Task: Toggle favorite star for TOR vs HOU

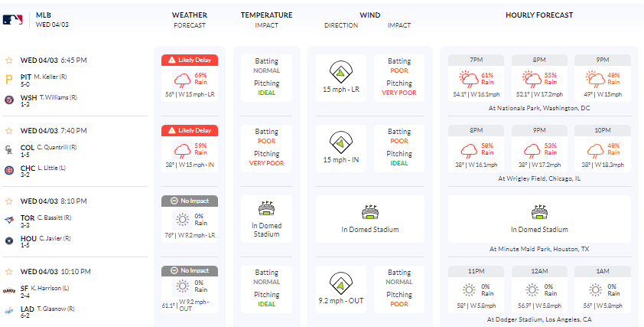Action: pos(9,201)
